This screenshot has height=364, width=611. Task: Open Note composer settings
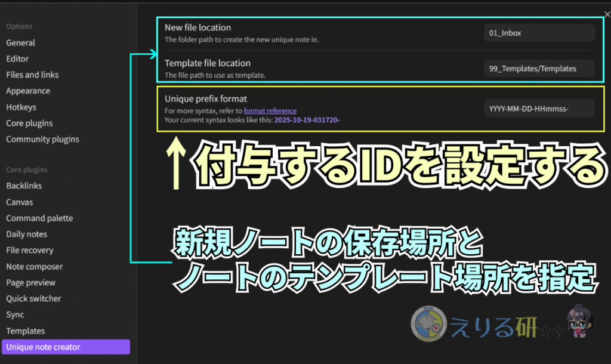[x=34, y=267]
